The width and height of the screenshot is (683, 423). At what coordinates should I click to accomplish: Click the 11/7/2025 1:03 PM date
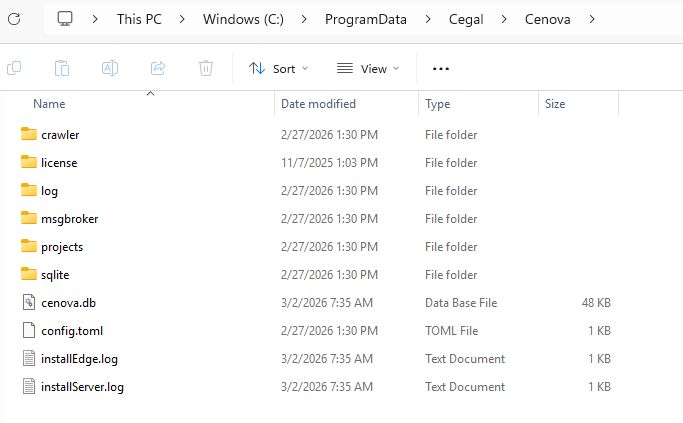pyautogui.click(x=329, y=162)
